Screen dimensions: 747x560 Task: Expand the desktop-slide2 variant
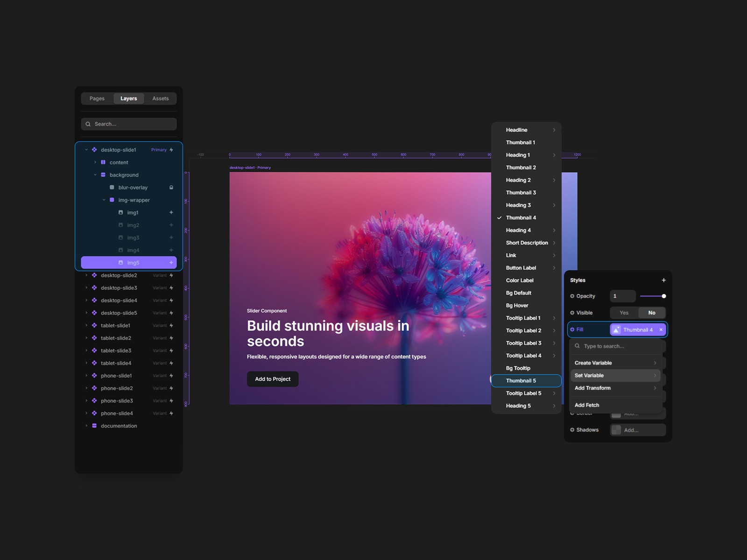[x=86, y=275]
